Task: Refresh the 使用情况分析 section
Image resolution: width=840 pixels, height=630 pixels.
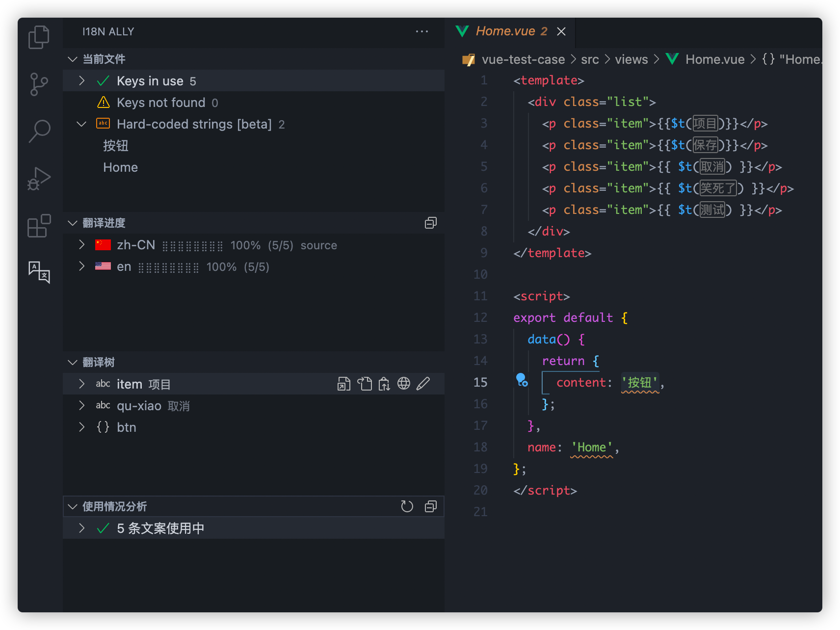Action: click(407, 506)
